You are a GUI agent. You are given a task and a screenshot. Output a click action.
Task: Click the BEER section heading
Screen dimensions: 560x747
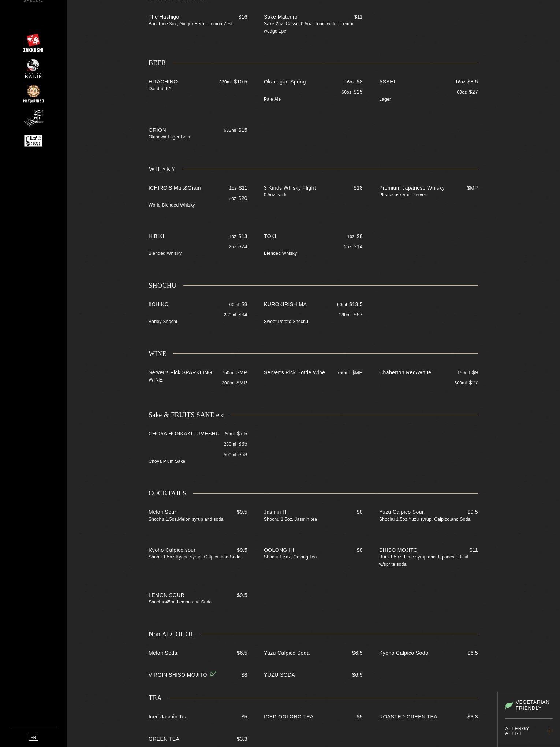point(157,63)
